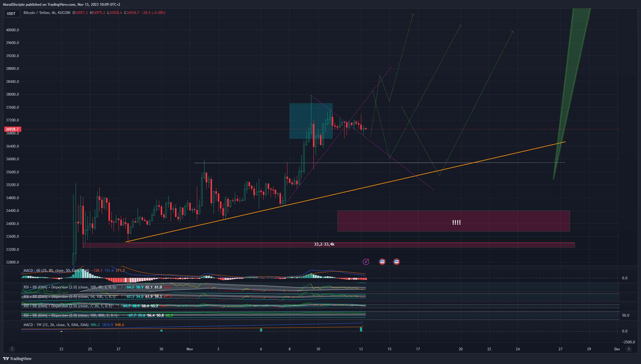
Task: Select the MACD · 60 indicator legend
Action: [x=57, y=270]
